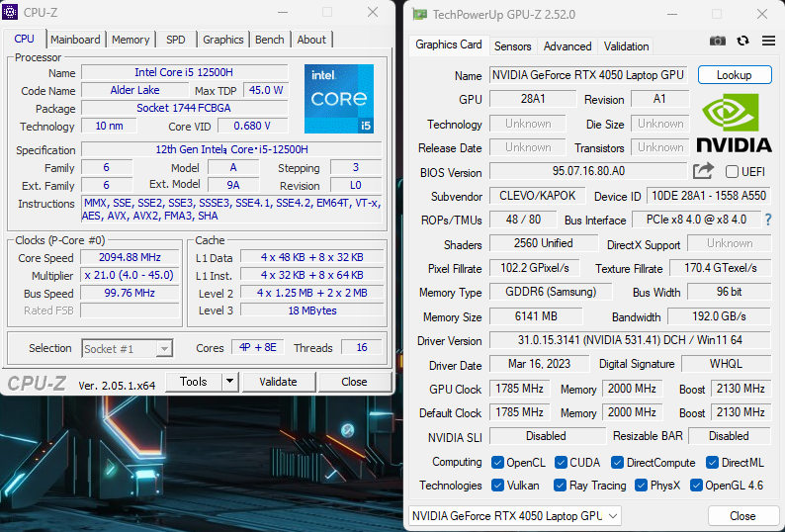Click the BIOS Version field 95.07.16.80.A0
Screen dimensions: 785x532
588,171
